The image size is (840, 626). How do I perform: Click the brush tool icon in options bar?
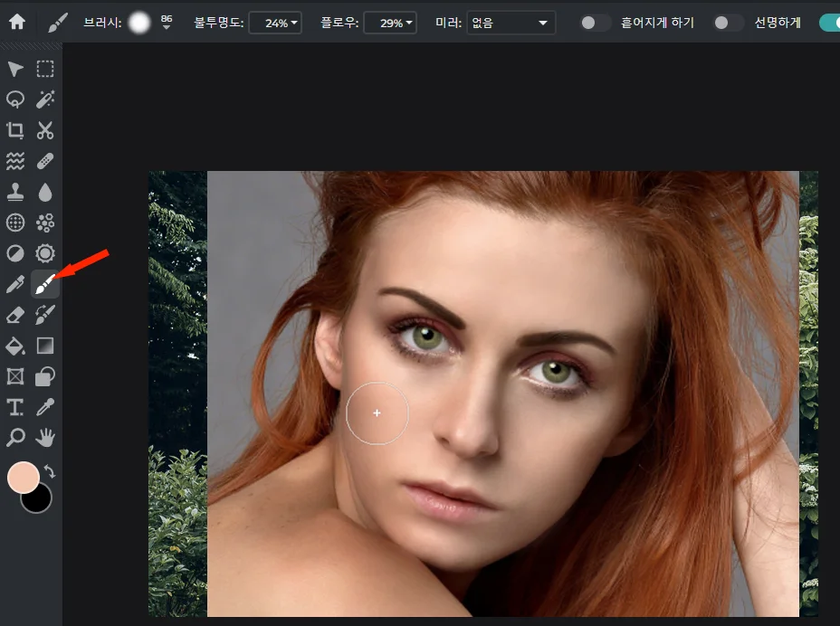pyautogui.click(x=57, y=23)
